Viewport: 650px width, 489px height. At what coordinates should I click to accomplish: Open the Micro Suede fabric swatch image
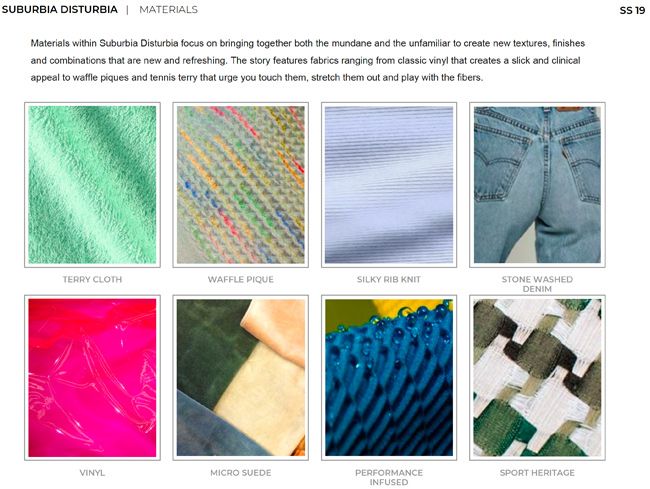click(240, 378)
